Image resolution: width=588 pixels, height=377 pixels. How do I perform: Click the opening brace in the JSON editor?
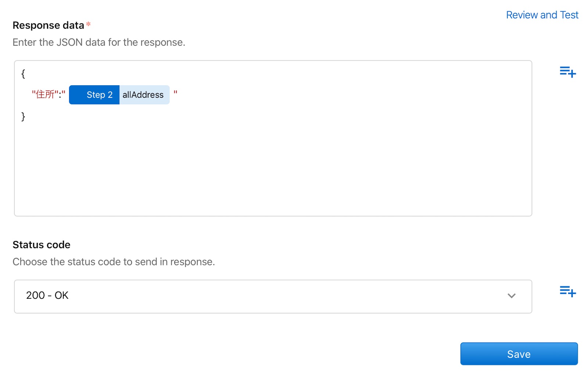click(x=23, y=74)
